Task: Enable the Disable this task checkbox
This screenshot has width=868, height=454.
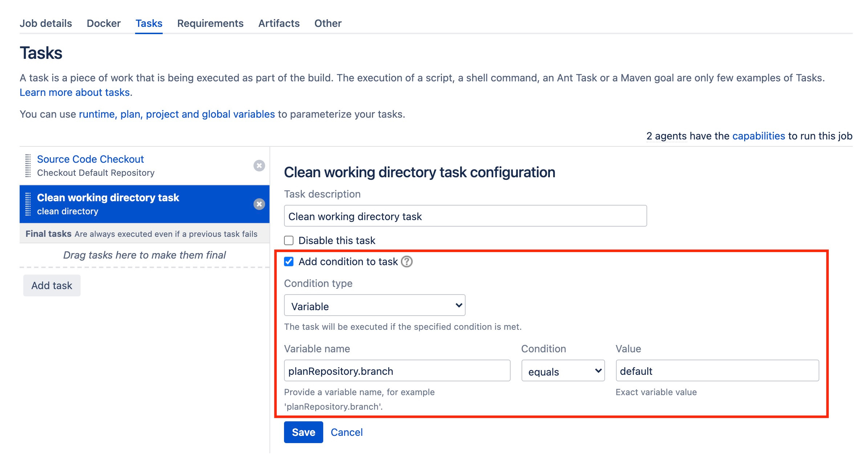Action: click(289, 240)
